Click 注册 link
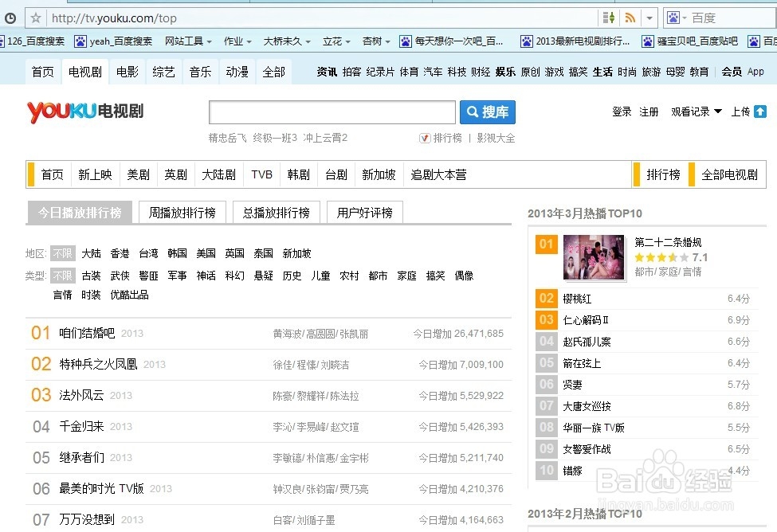This screenshot has height=532, width=777. pyautogui.click(x=649, y=112)
